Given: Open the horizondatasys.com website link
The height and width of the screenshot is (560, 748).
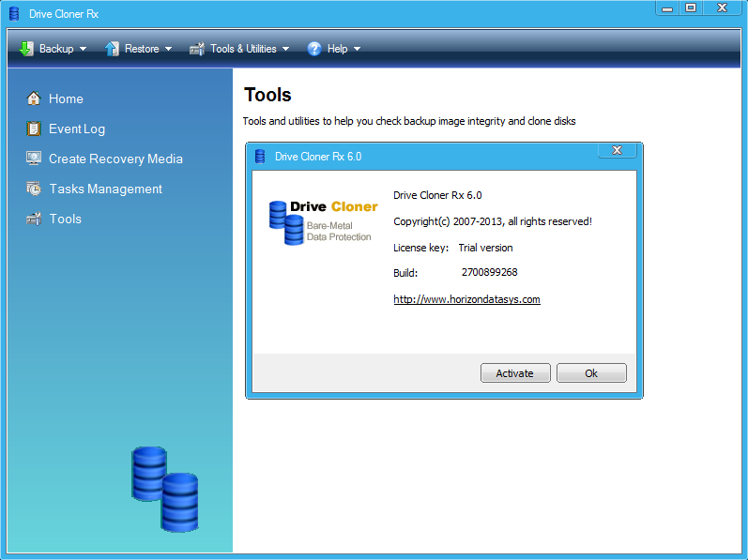Looking at the screenshot, I should click(466, 299).
